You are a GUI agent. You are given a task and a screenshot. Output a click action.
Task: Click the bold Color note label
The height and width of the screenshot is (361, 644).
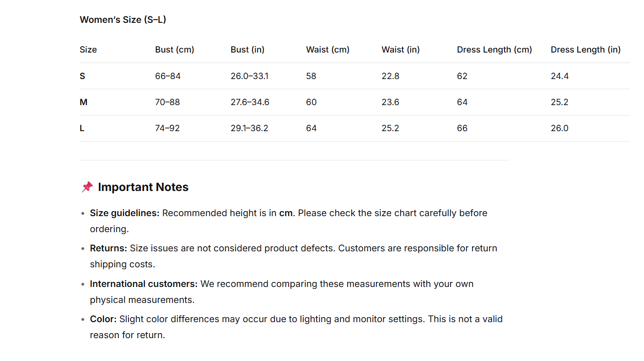(x=103, y=319)
